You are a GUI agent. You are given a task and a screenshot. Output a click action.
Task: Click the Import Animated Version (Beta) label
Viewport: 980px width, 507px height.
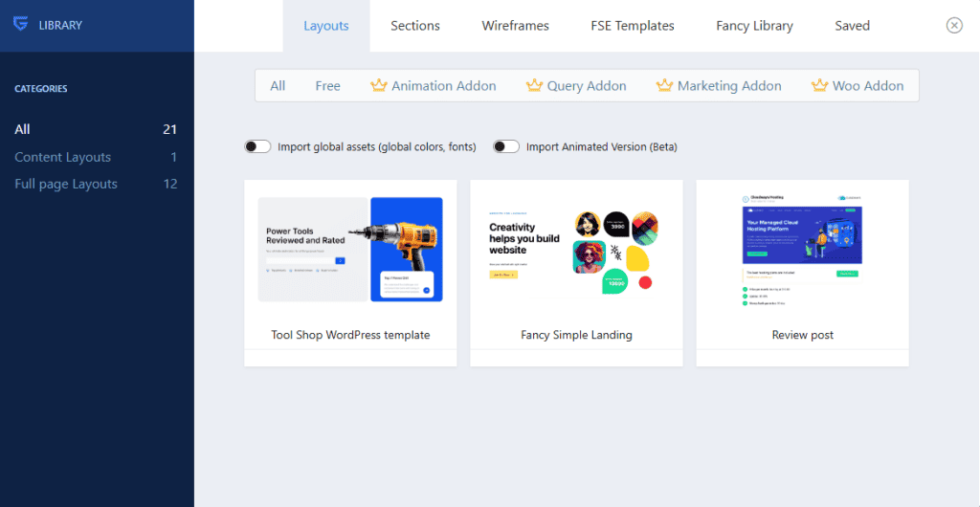coord(602,147)
